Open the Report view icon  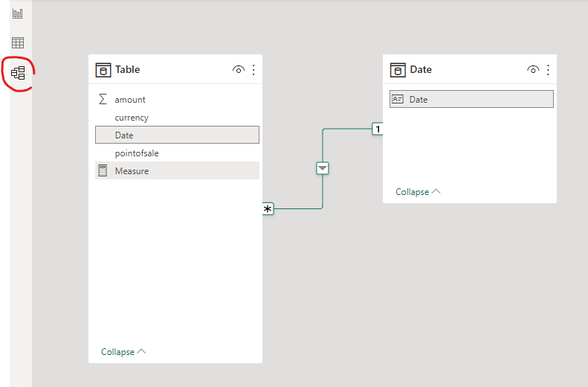tap(18, 13)
